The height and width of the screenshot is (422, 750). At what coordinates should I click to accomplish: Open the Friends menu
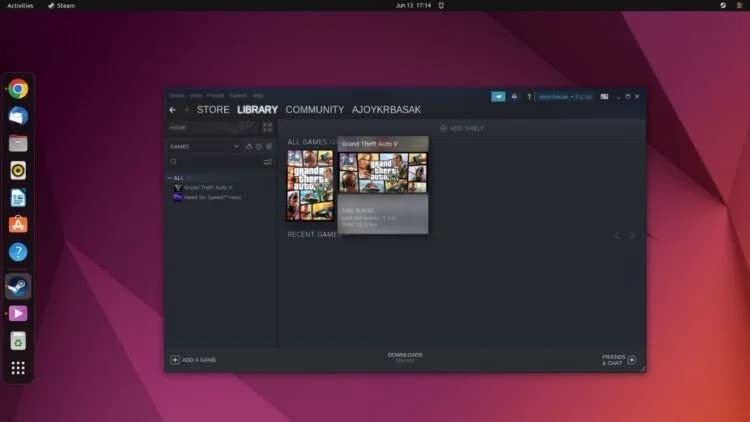(x=215, y=95)
